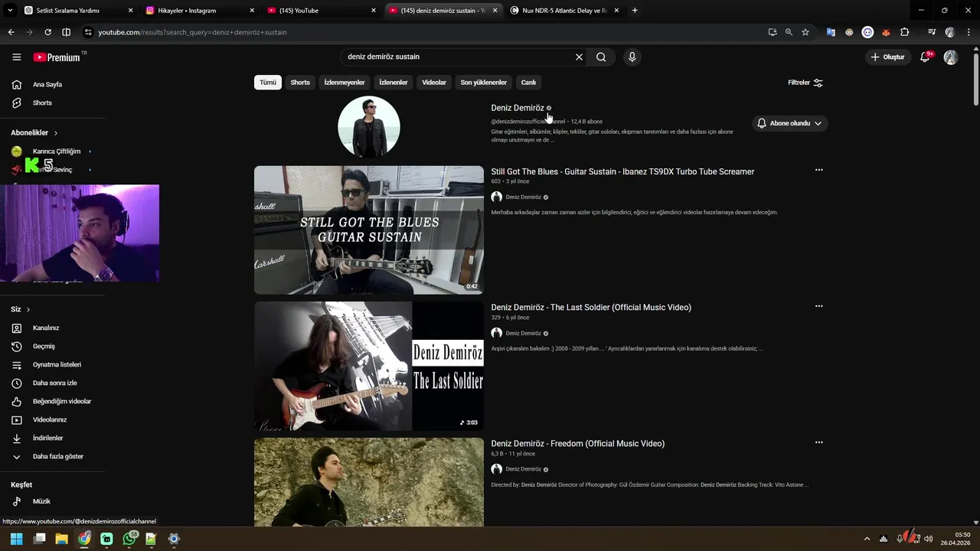Open Beğendiğim videolar list
Image resolution: width=980 pixels, height=551 pixels.
[62, 401]
